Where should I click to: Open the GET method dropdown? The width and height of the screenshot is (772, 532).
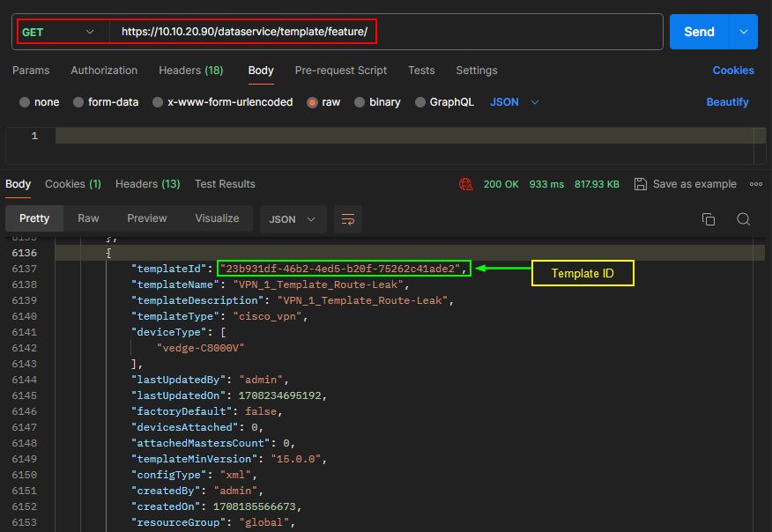(x=59, y=32)
